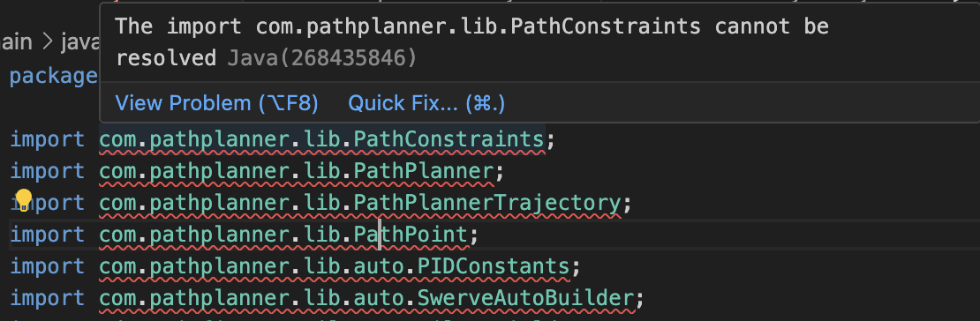The image size is (980, 321).
Task: Click the 'cannot be resolved' error message text
Action: tap(772, 26)
